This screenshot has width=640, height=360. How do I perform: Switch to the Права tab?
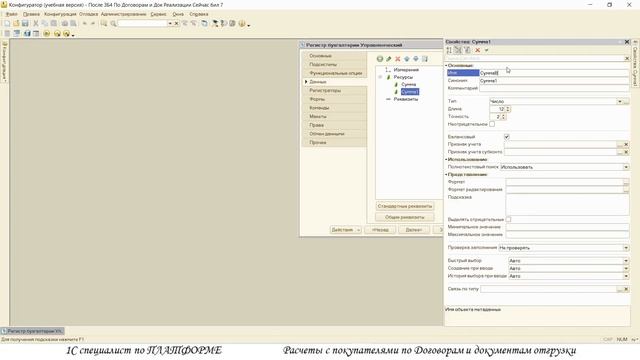(x=334, y=125)
